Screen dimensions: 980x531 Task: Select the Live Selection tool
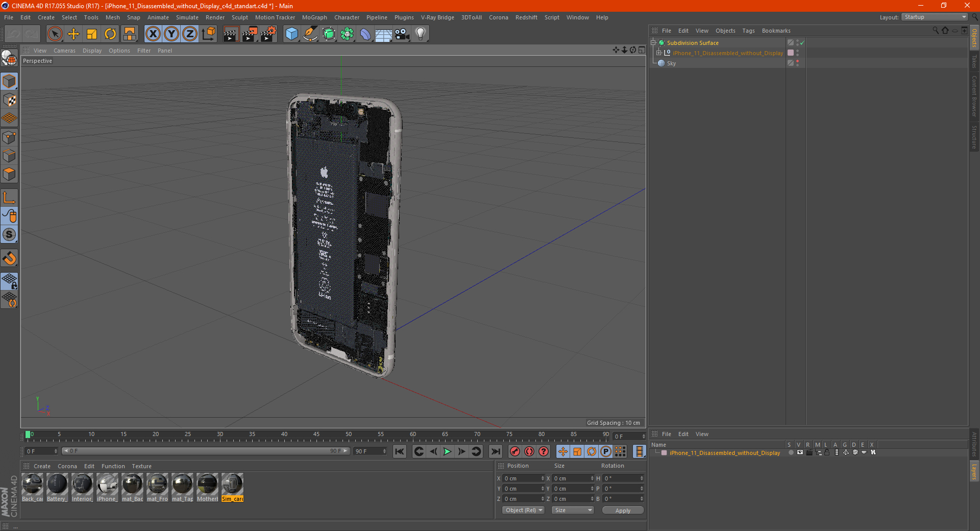click(55, 34)
